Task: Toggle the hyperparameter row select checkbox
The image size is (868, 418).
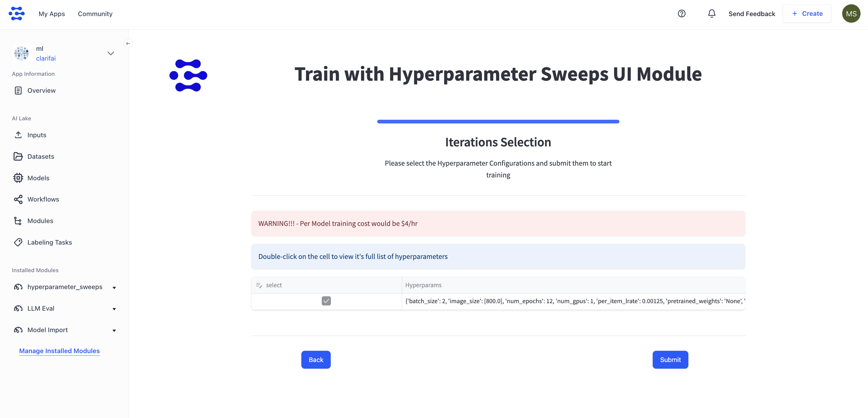Action: 326,301
